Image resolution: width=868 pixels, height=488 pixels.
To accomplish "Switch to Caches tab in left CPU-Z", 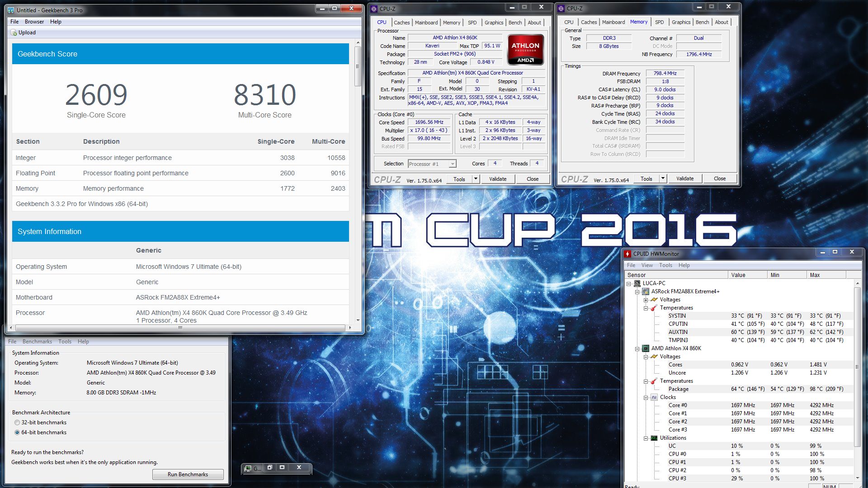I will click(x=401, y=23).
